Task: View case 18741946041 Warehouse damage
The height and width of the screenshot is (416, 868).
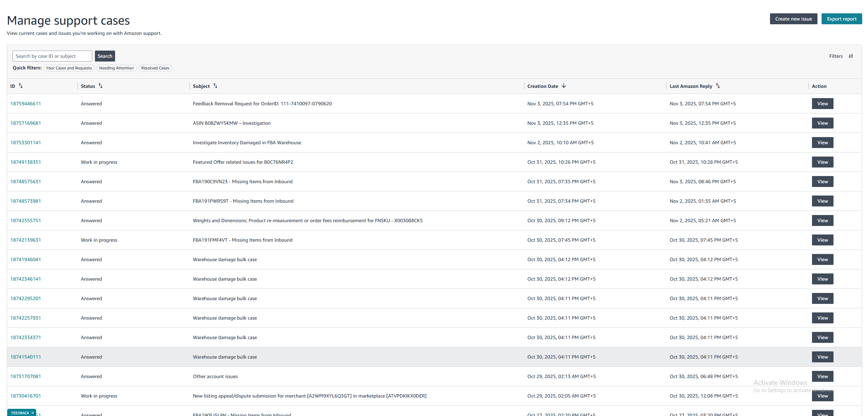Action: (x=823, y=259)
